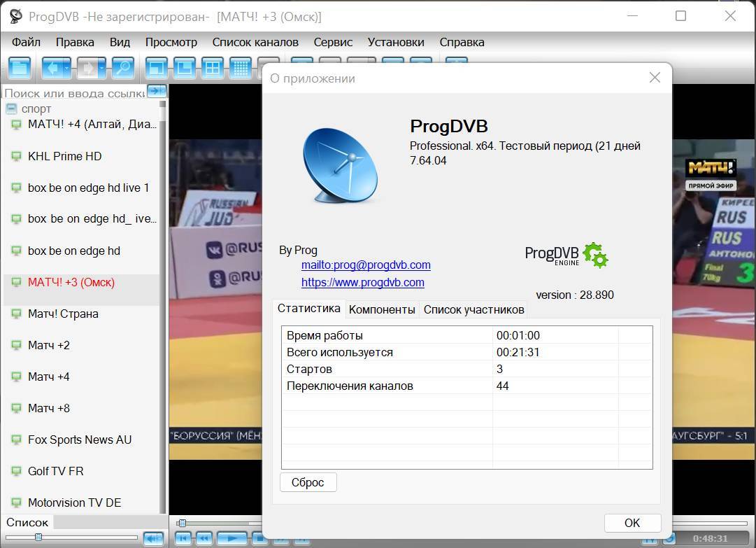Screen dimensions: 756x548
Task: Click the Переключения каналов value 44
Action: (x=502, y=386)
